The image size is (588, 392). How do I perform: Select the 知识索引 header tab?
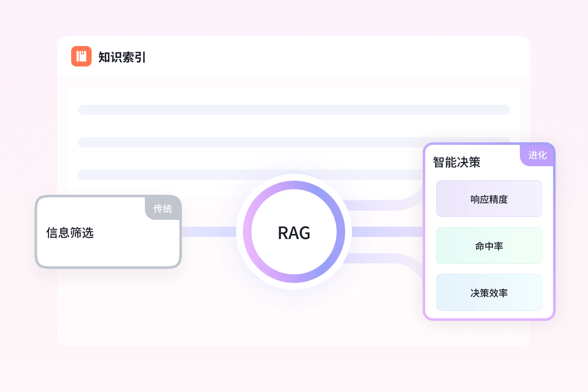[122, 56]
